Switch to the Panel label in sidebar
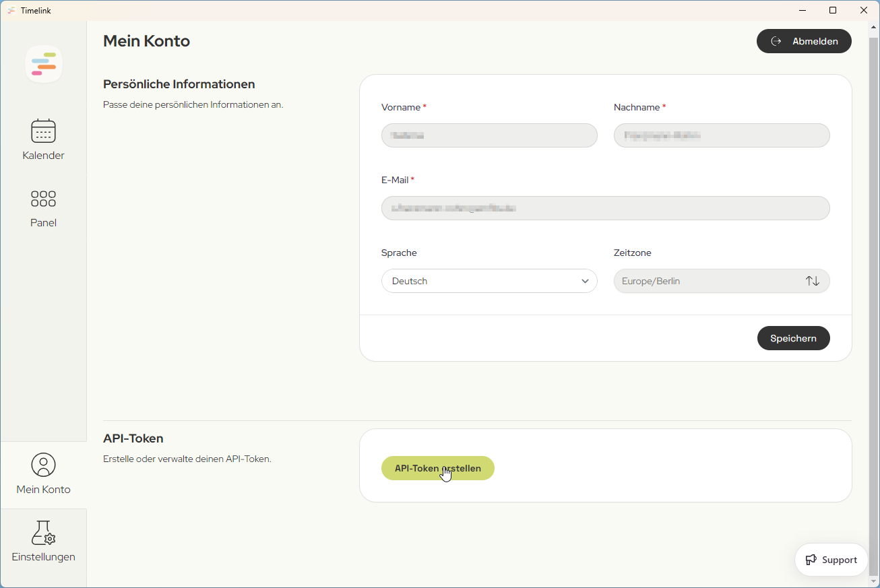This screenshot has height=588, width=880. tap(43, 223)
